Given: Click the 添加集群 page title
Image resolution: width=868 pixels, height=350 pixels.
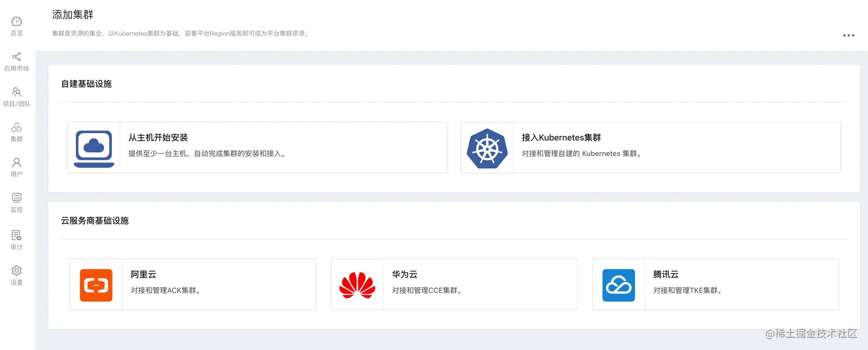Looking at the screenshot, I should [73, 15].
